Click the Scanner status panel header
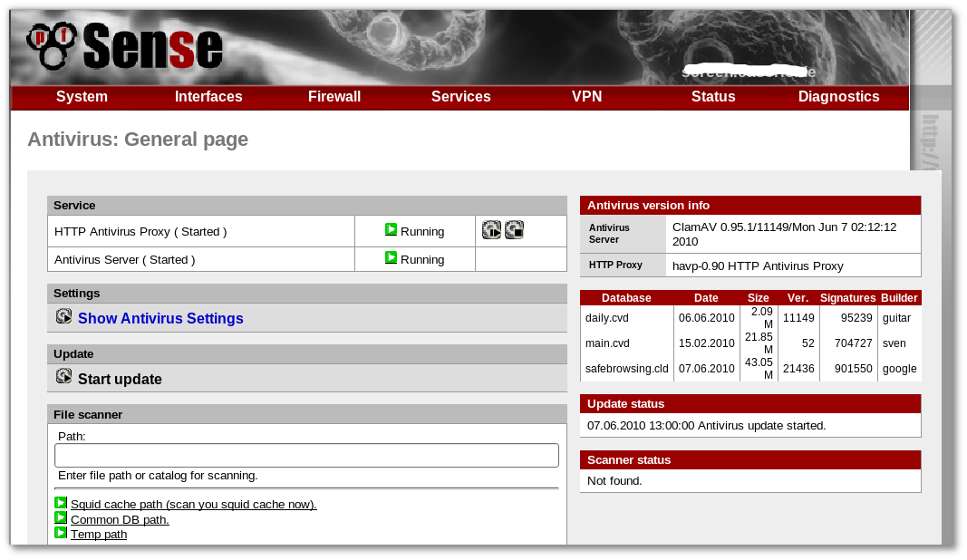 pyautogui.click(x=750, y=460)
